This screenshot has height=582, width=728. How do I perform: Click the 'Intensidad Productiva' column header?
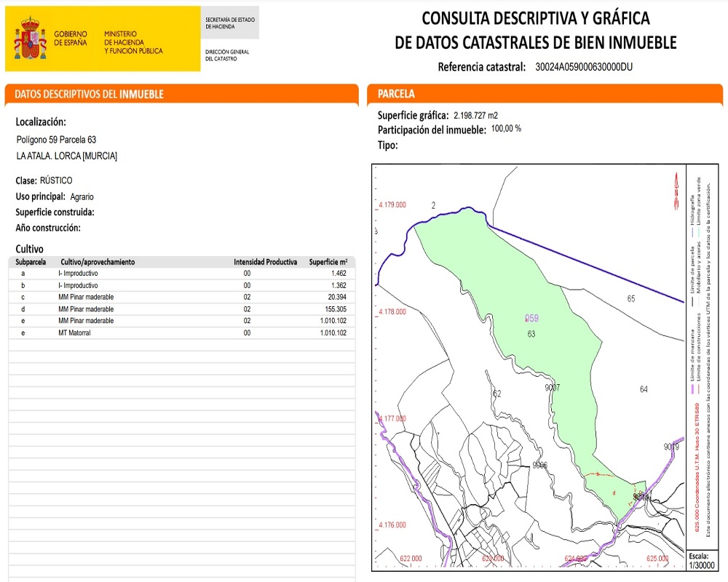[x=265, y=262]
